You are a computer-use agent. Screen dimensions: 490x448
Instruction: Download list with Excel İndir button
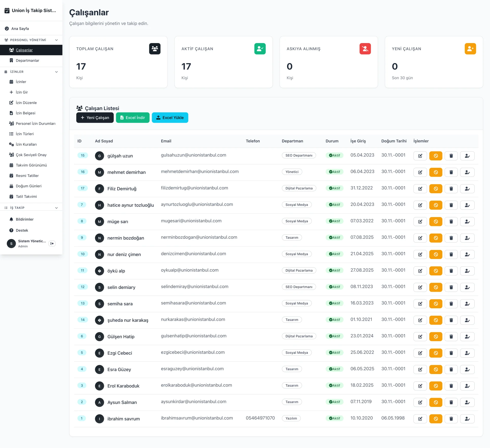132,118
